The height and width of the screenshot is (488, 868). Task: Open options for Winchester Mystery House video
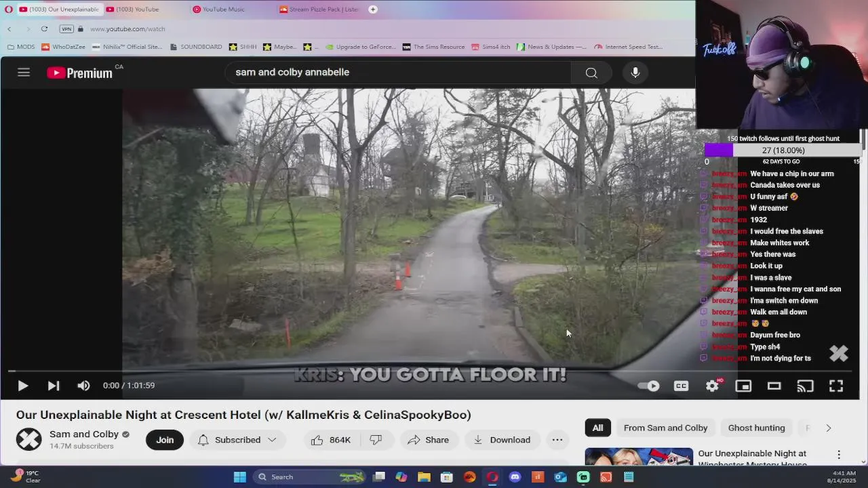[839, 455]
